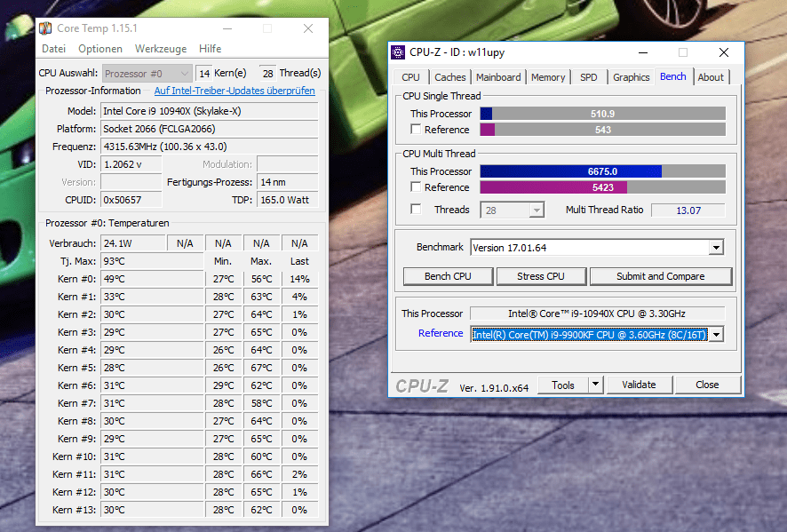Image resolution: width=787 pixels, height=532 pixels.
Task: Open the About tab in CPU-Z
Action: (x=711, y=77)
